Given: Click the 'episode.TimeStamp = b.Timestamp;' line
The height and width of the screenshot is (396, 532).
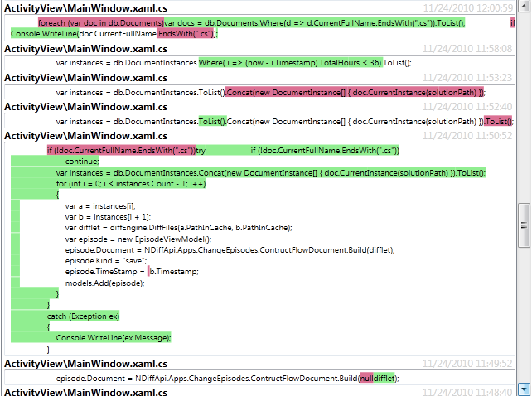Looking at the screenshot, I should (132, 272).
